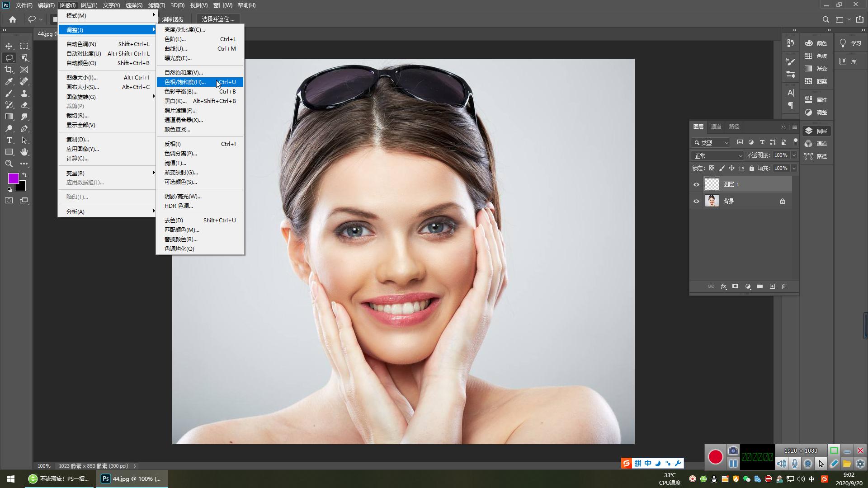The width and height of the screenshot is (868, 488).
Task: Expand the opacity 100% dropdown arrow
Action: [x=793, y=155]
